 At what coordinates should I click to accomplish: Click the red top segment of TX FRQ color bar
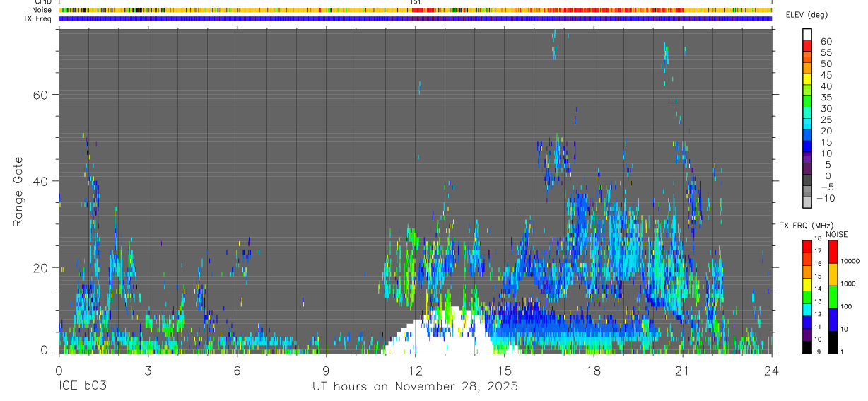click(x=807, y=247)
